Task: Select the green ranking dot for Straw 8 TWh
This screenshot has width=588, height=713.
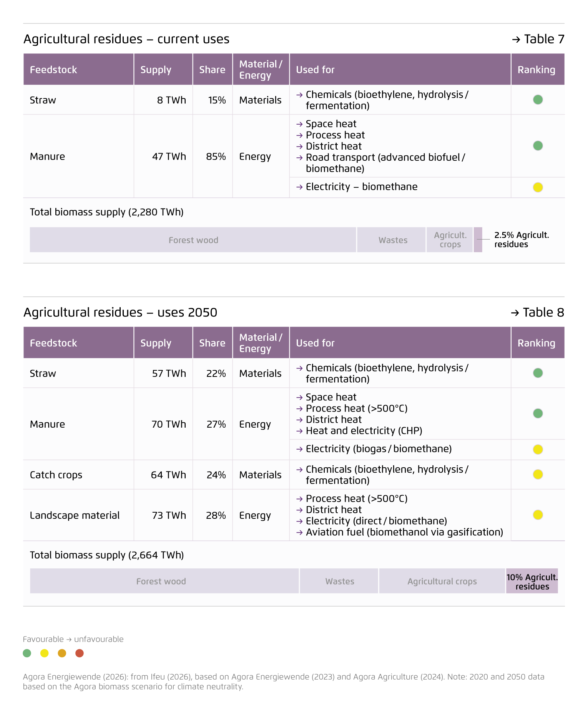Action: click(538, 100)
